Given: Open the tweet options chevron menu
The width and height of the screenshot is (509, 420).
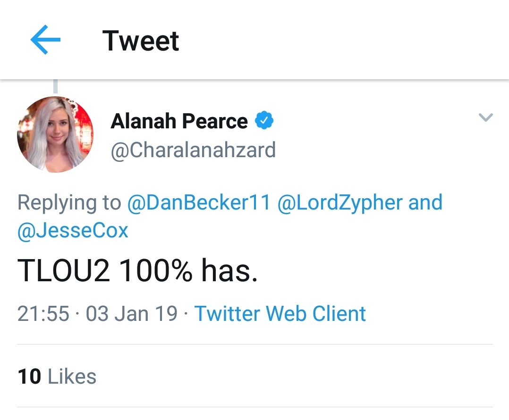Looking at the screenshot, I should pos(485,118).
